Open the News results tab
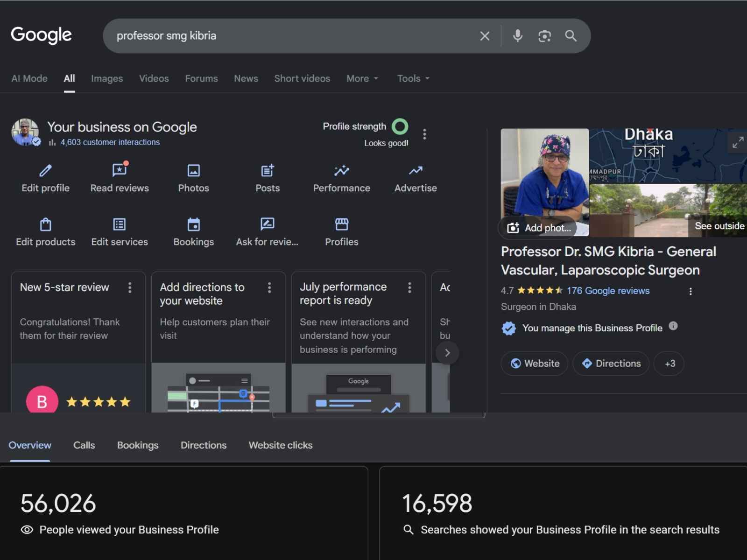Image resolution: width=747 pixels, height=560 pixels. pyautogui.click(x=246, y=78)
